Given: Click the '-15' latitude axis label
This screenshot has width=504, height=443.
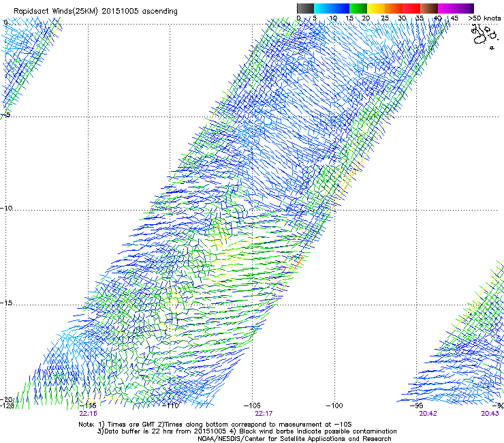Looking at the screenshot, I should tap(6, 303).
